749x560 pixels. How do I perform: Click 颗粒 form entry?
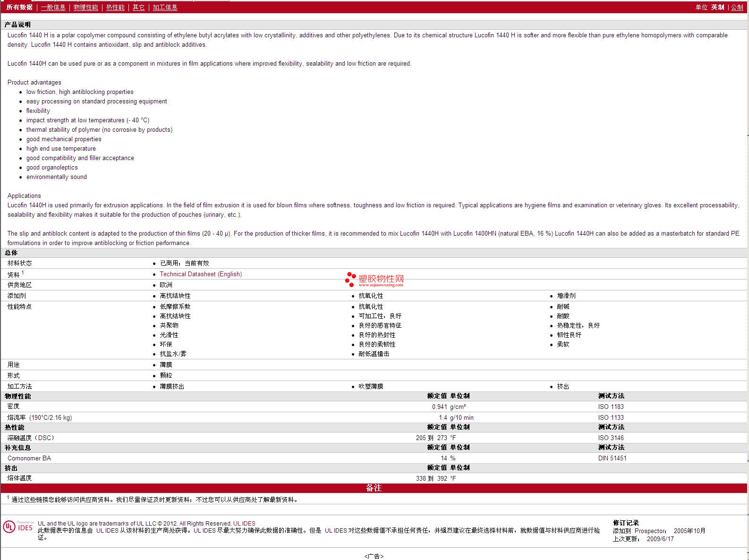pos(166,375)
